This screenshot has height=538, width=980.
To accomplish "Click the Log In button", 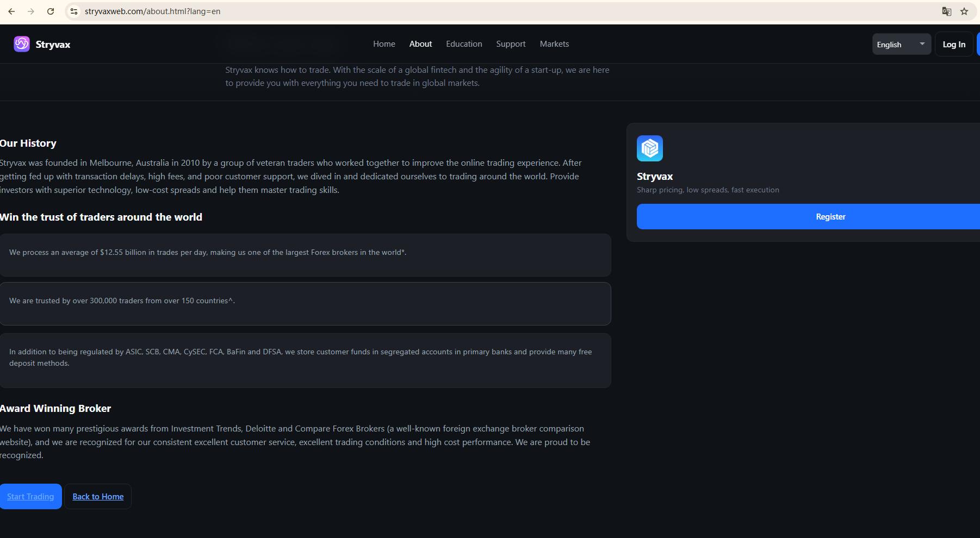I will coord(954,44).
